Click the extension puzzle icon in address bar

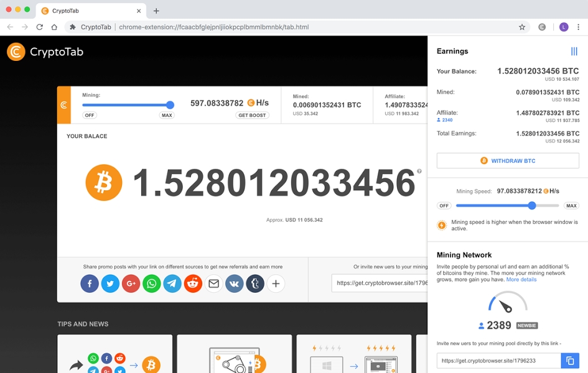coord(73,27)
